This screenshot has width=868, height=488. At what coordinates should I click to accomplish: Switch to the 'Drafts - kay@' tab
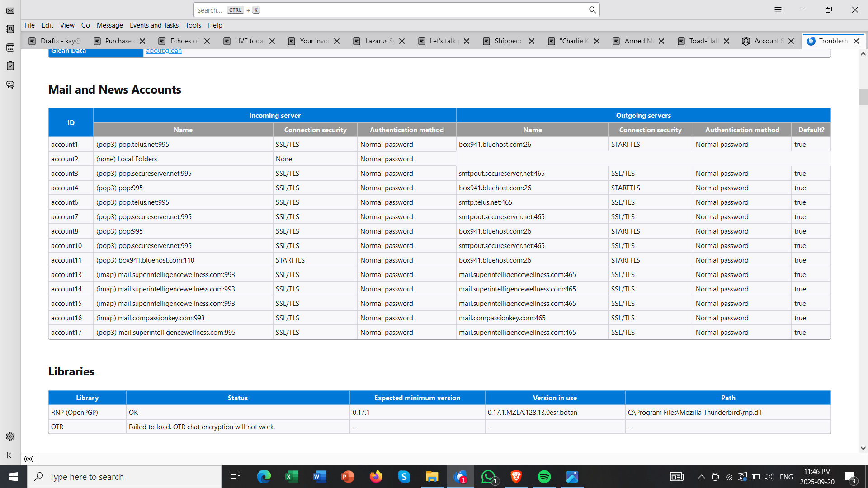click(55, 41)
